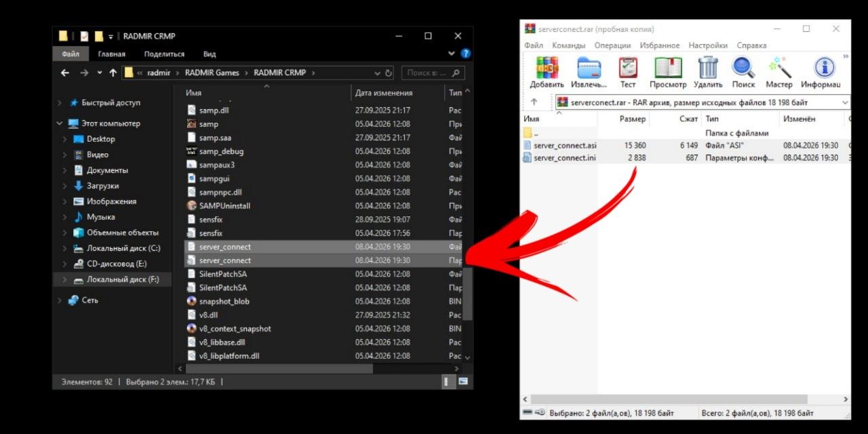
Task: Click the Размер column header in WinRAR
Action: (x=632, y=119)
